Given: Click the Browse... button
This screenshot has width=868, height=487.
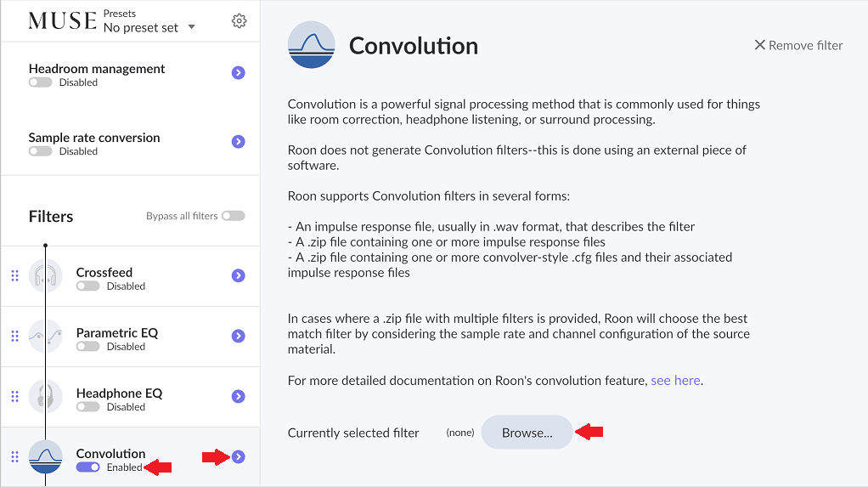Looking at the screenshot, I should coord(527,433).
